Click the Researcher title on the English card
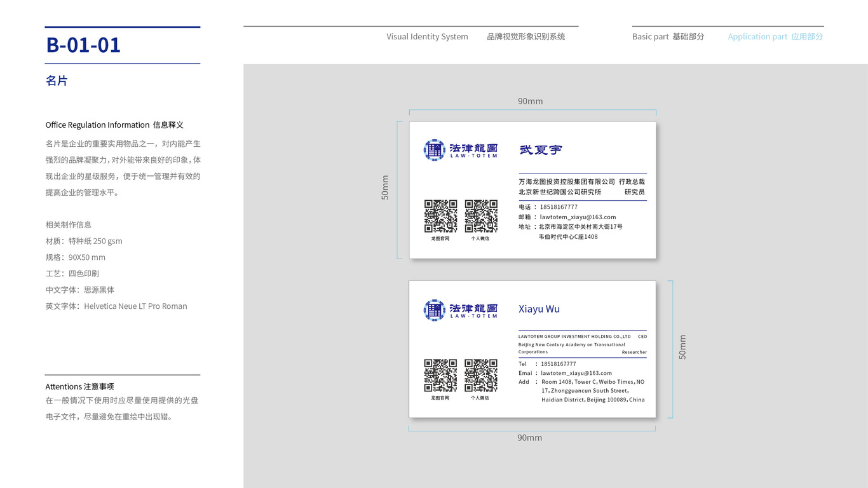 (x=634, y=352)
